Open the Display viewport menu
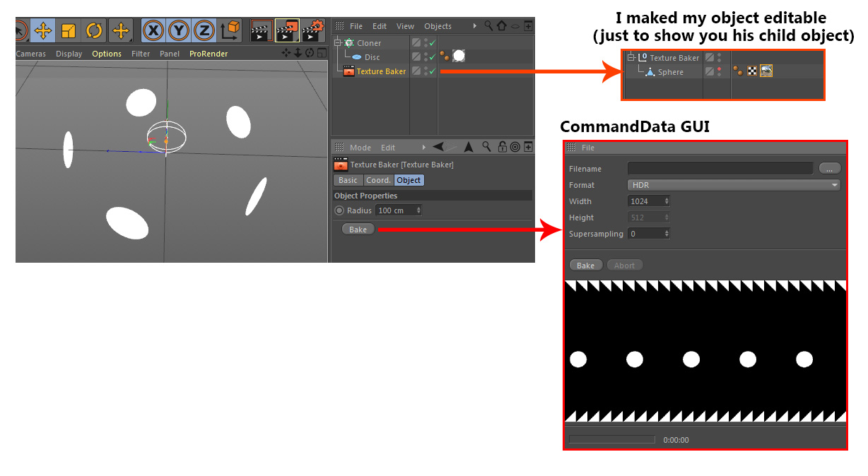The height and width of the screenshot is (476, 868). pyautogui.click(x=69, y=54)
